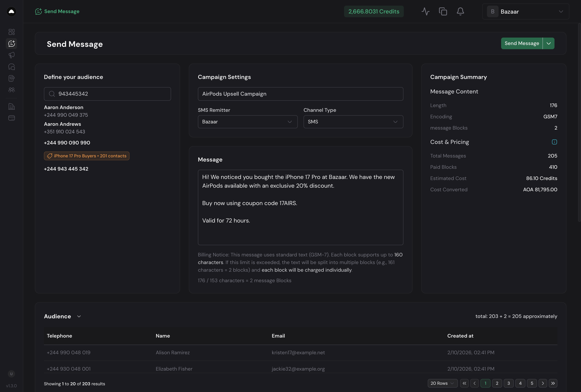
Task: Click the Cost Converted value AOA 81,795.00
Action: 540,190
